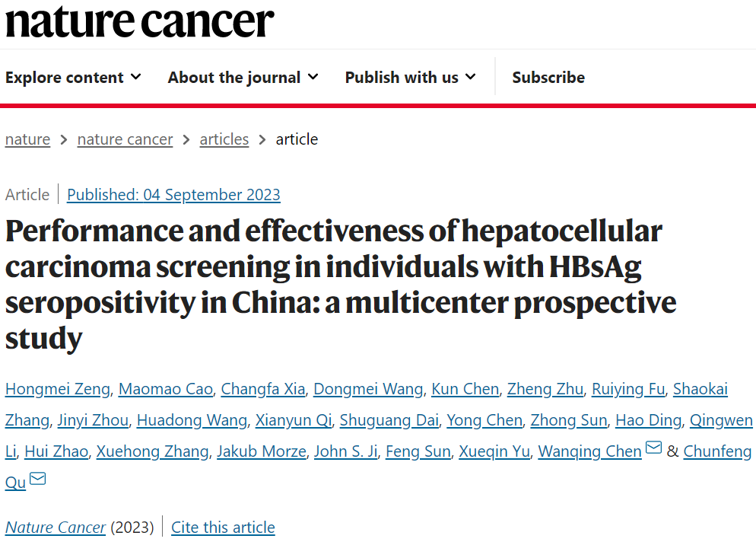The image size is (756, 542).
Task: Select author Dongmei Wang link
Action: 368,390
